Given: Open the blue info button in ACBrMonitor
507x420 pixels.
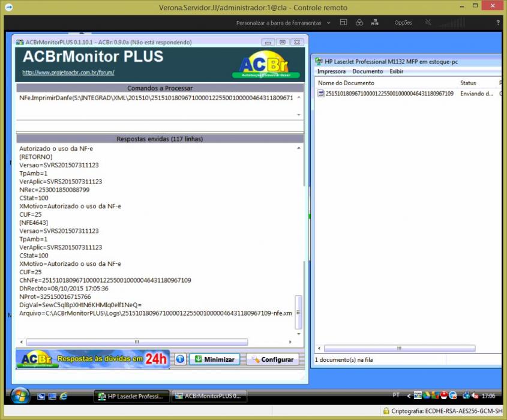Looking at the screenshot, I should 180,359.
